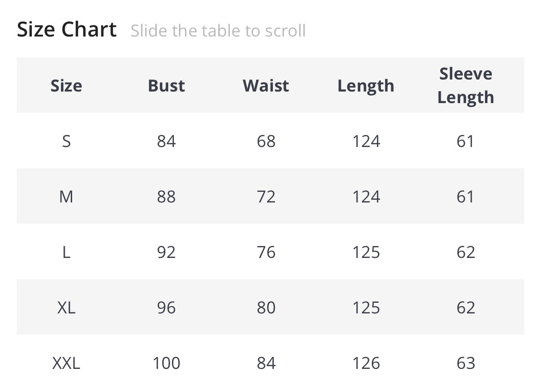Click the L size row label

pyautogui.click(x=66, y=252)
